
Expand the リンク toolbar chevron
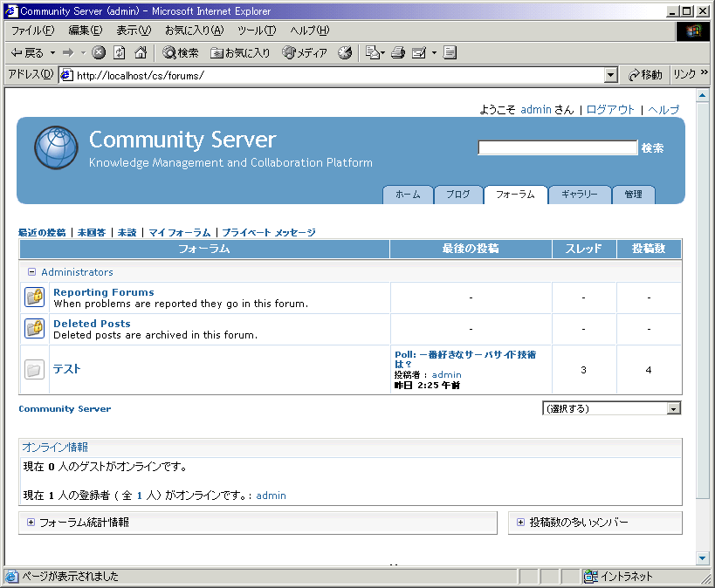tap(704, 72)
